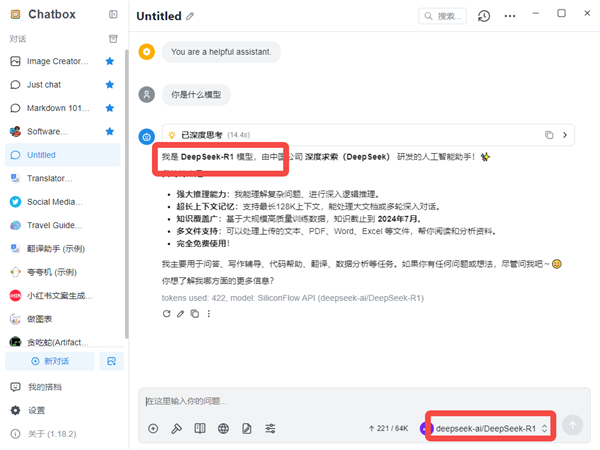Open the three-dot more menu in header
The image size is (600, 450).
pyautogui.click(x=510, y=16)
